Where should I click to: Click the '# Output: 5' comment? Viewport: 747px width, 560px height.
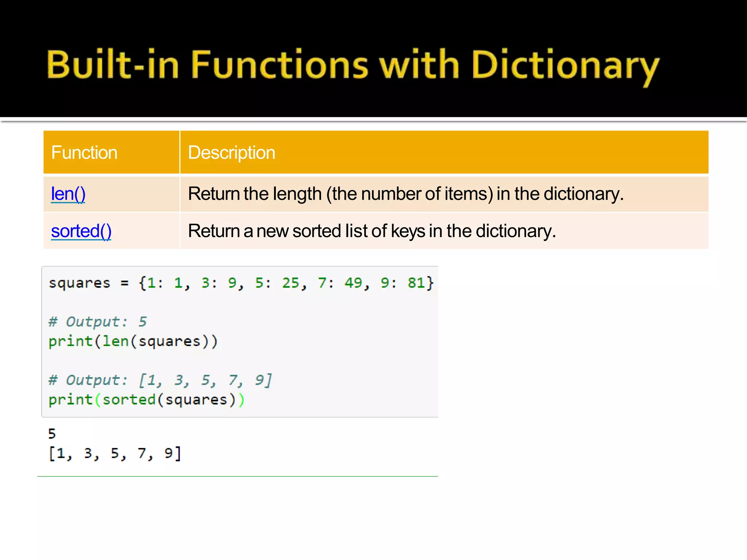98,322
